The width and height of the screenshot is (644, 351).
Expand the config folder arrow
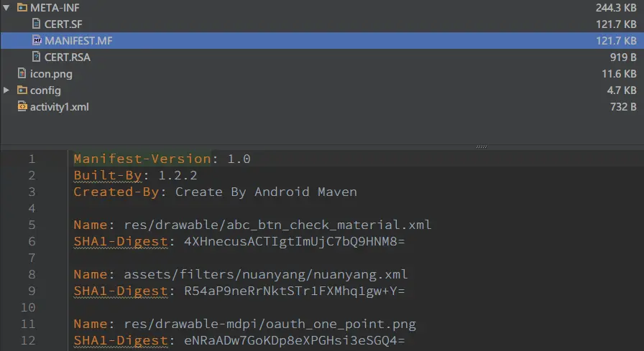pyautogui.click(x=6, y=90)
